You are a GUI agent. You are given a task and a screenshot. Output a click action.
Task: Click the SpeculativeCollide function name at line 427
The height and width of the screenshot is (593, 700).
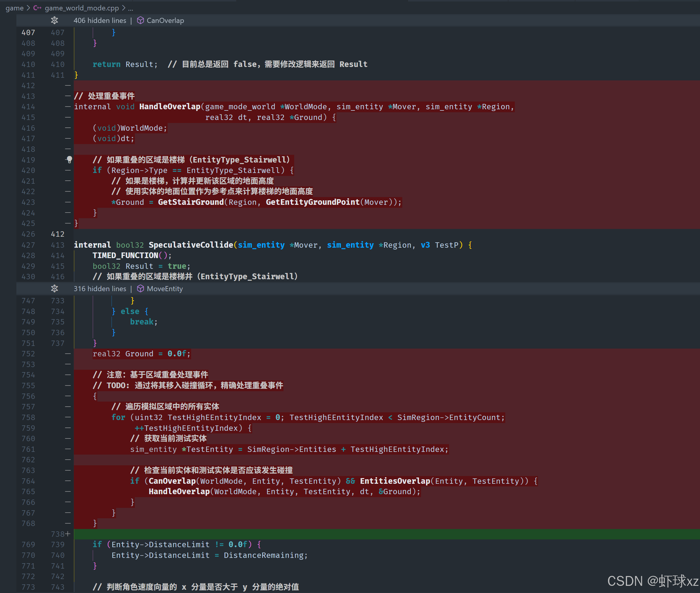pos(191,245)
